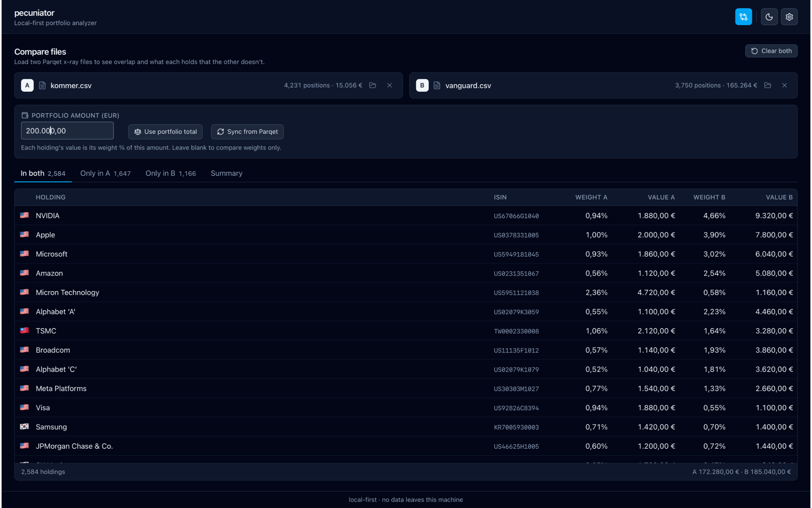Open the compare files view icon
812x508 pixels.
pos(743,17)
